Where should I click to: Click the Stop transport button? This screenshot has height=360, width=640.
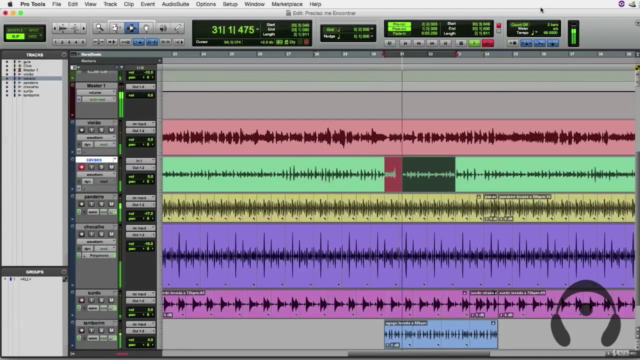tap(461, 43)
